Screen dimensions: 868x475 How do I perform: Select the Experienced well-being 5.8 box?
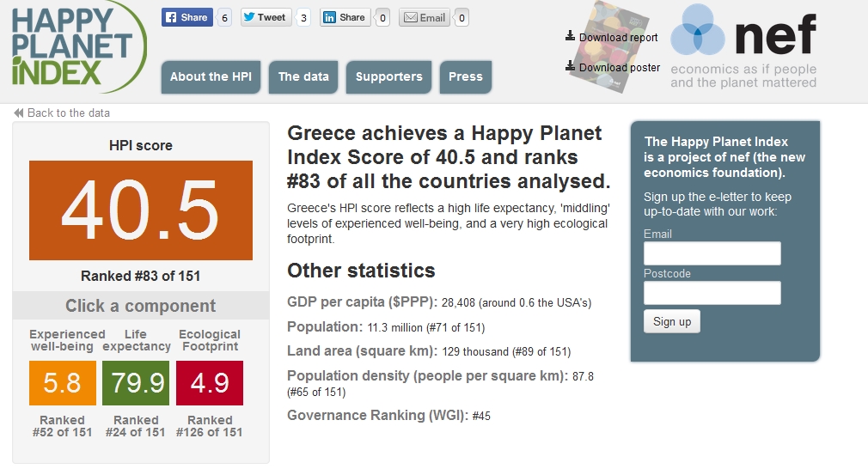pyautogui.click(x=63, y=382)
